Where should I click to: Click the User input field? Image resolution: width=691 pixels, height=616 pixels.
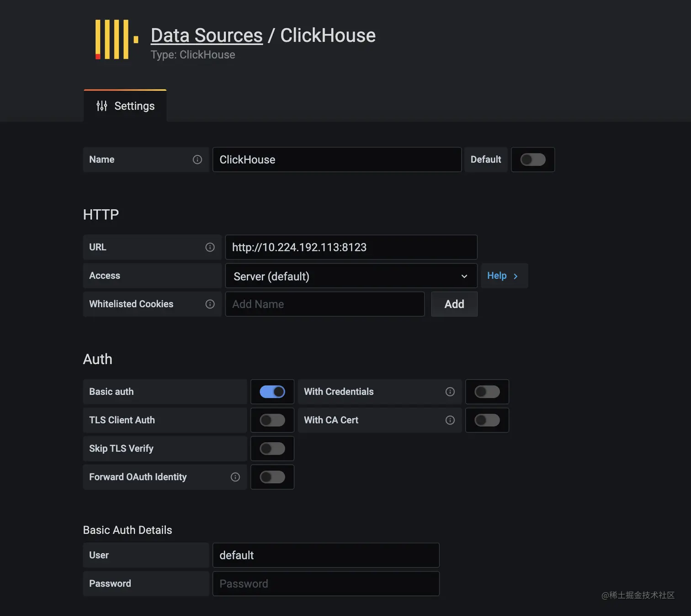click(x=326, y=555)
